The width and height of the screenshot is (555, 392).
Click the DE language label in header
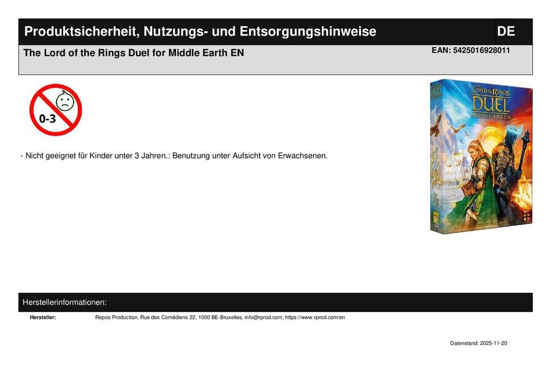506,32
